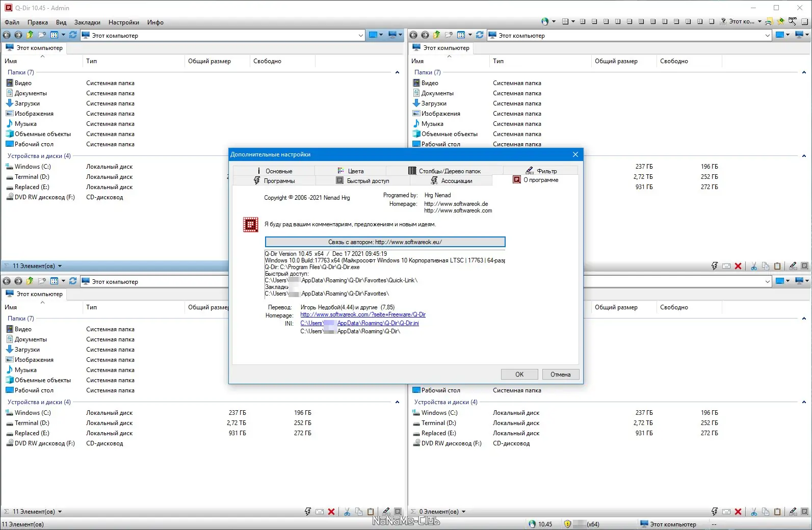The image size is (812, 530).
Task: Refresh the top-right pane
Action: tap(480, 35)
